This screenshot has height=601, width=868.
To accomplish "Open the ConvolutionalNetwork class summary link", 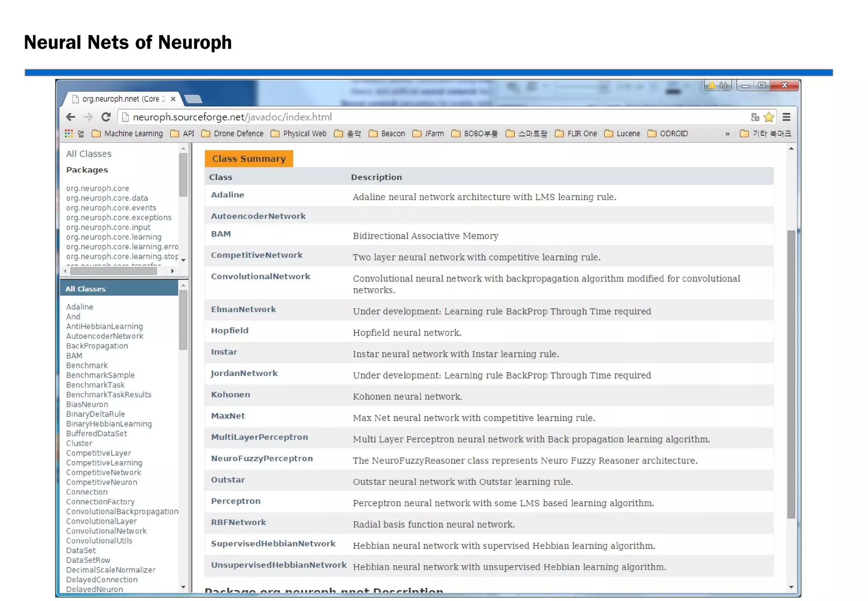I will (261, 276).
